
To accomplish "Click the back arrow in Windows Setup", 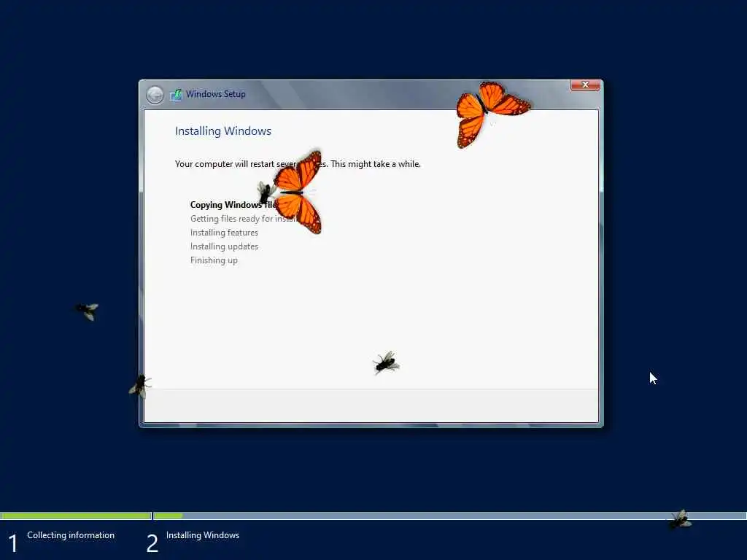I will [155, 95].
